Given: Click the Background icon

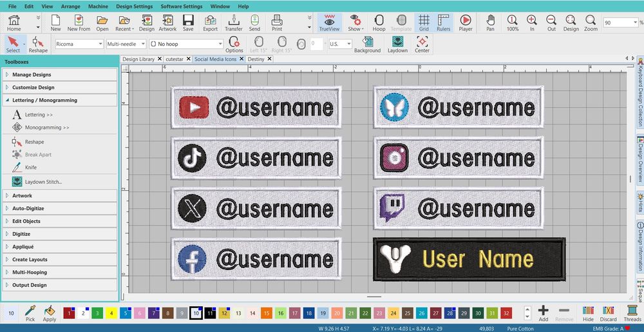Looking at the screenshot, I should [x=367, y=44].
